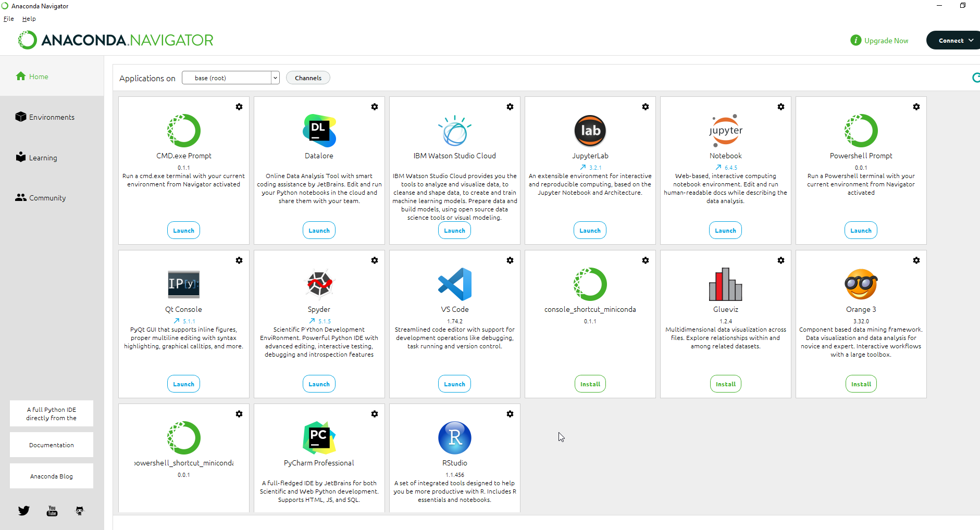
Task: Click the Spyder web logo
Action: 319,284
